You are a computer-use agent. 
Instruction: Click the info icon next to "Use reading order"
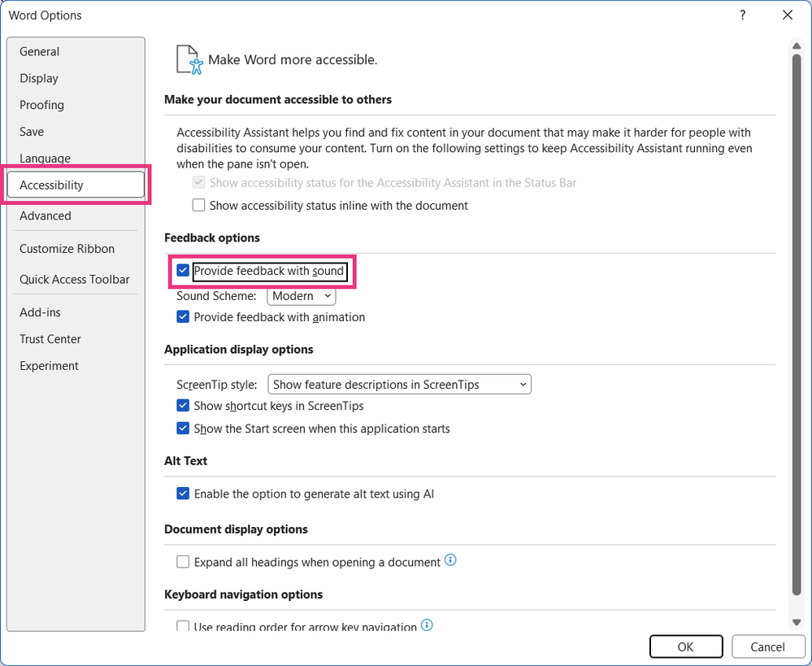427,625
